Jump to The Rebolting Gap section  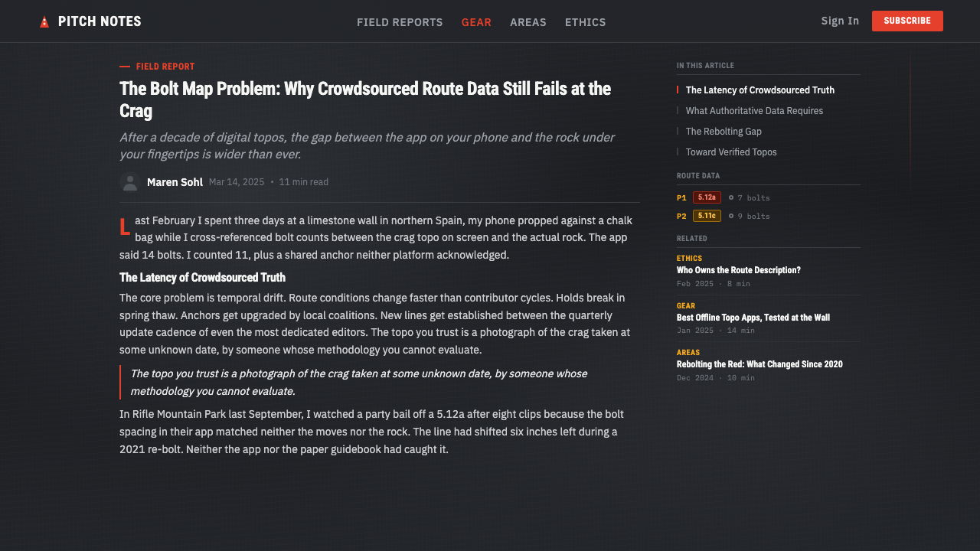(724, 132)
